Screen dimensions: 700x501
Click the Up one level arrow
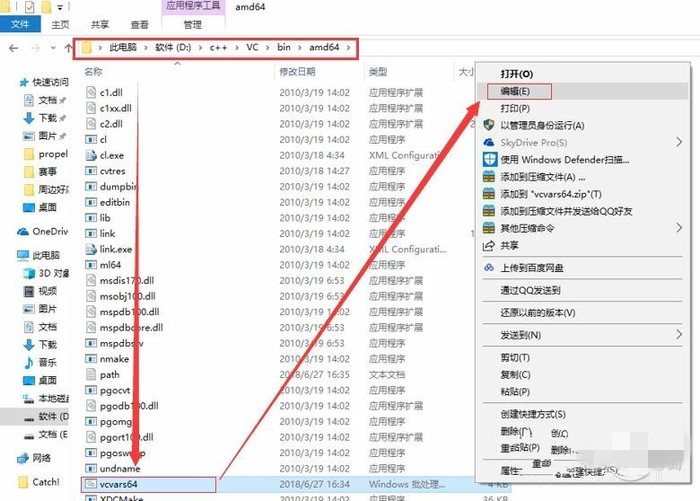click(x=68, y=48)
